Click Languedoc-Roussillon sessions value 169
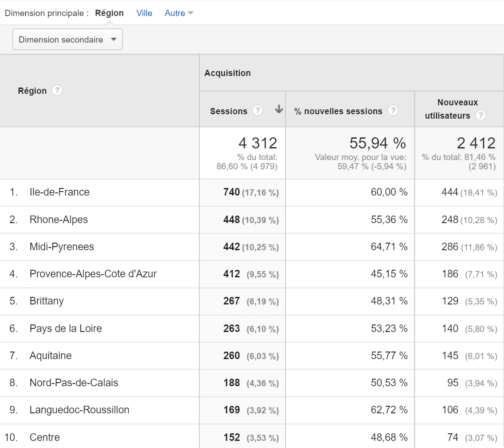Image resolution: width=504 pixels, height=448 pixels. 231,410
